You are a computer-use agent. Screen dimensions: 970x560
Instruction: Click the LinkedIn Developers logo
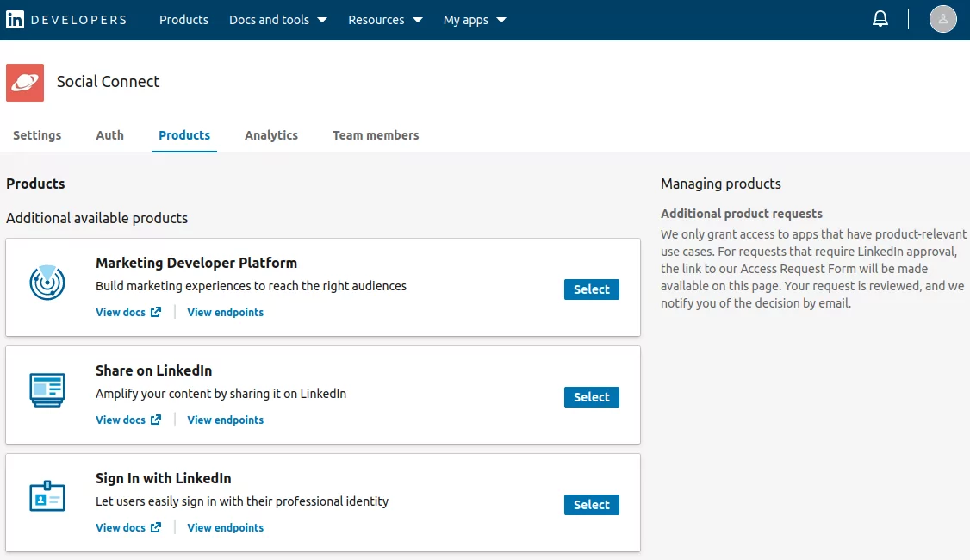pos(66,20)
